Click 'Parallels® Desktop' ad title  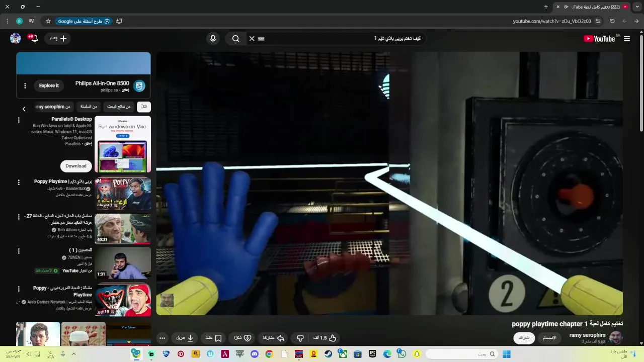71,119
